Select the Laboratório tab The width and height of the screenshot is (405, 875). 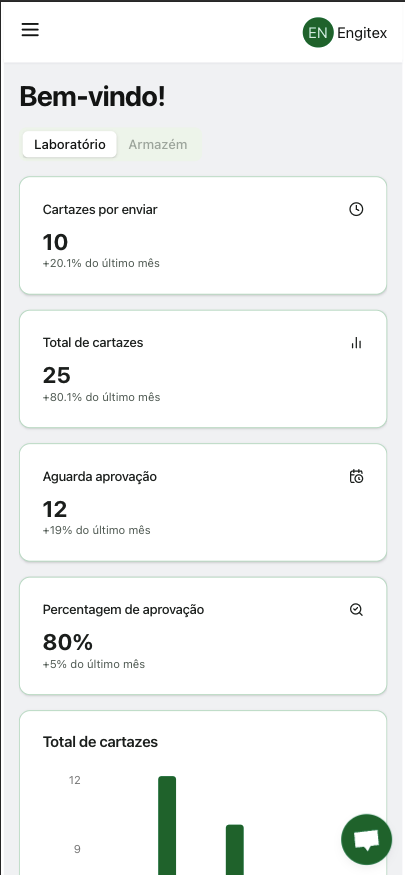tap(70, 145)
